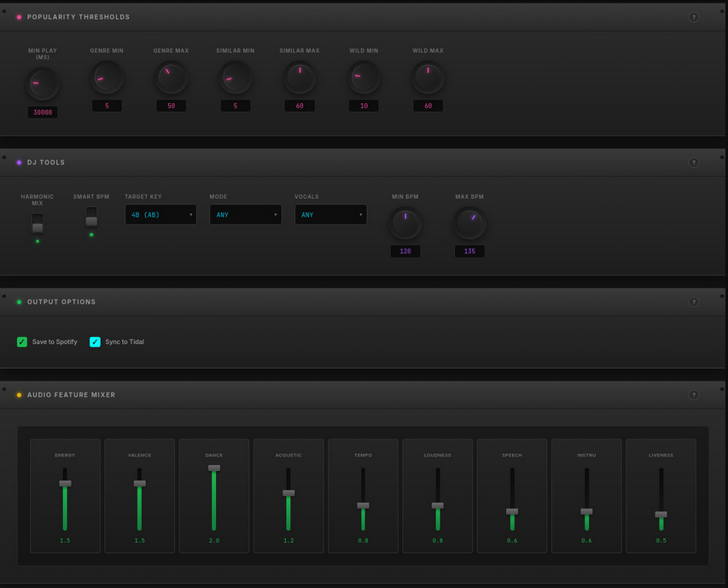Click the Genre Max knob
Screen dimensions: 728x588
coord(171,79)
